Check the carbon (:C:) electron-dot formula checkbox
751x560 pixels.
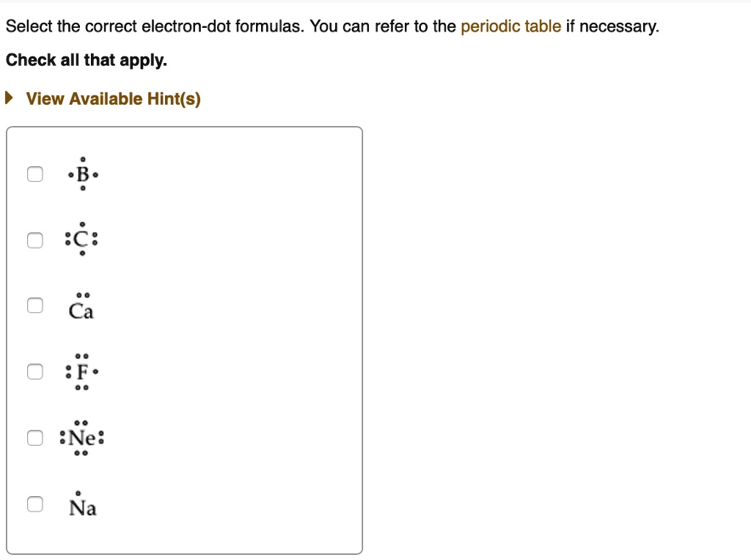pos(34,239)
